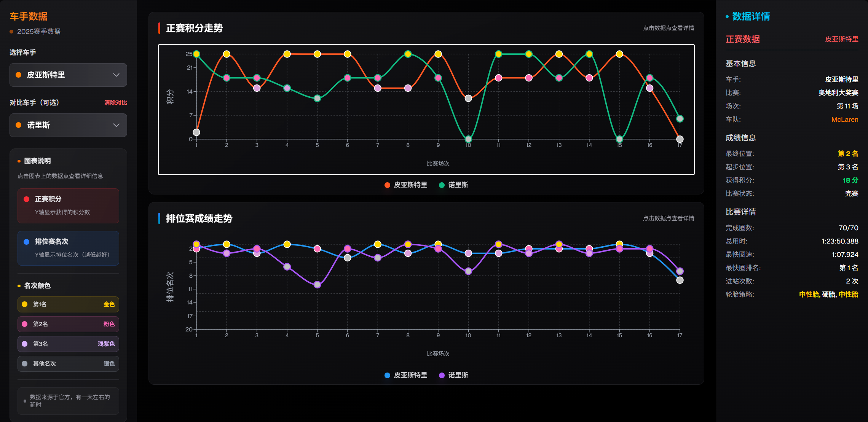Click the chevron arrow in 诺里斯 selector
This screenshot has width=868, height=422.
tap(116, 125)
